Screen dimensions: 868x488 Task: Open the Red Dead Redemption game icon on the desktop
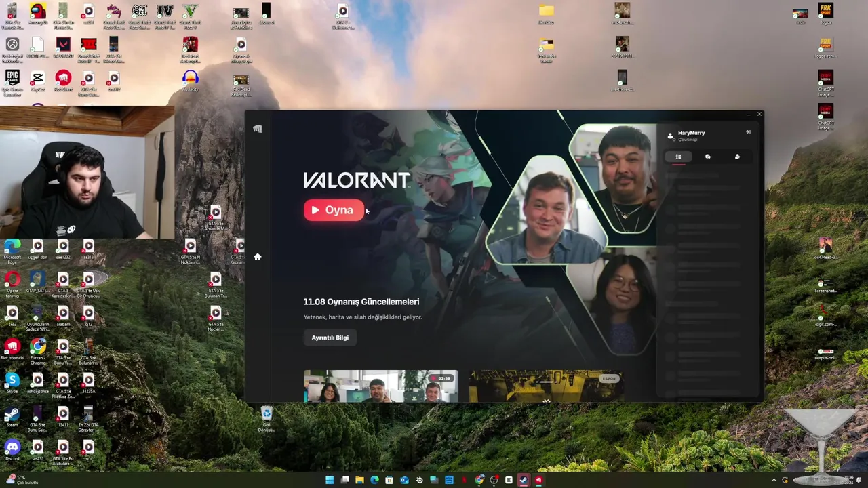pos(191,50)
